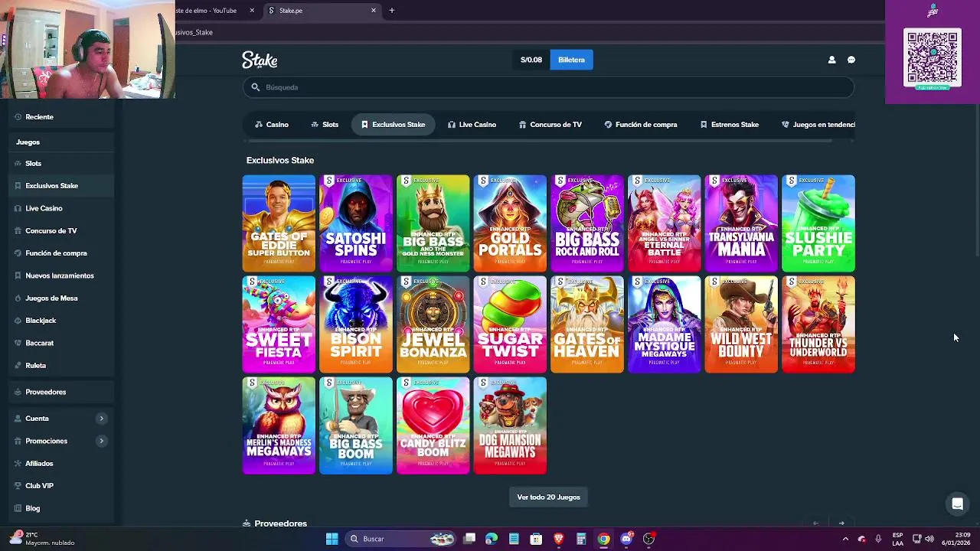Click the Stake logo

coord(260,60)
